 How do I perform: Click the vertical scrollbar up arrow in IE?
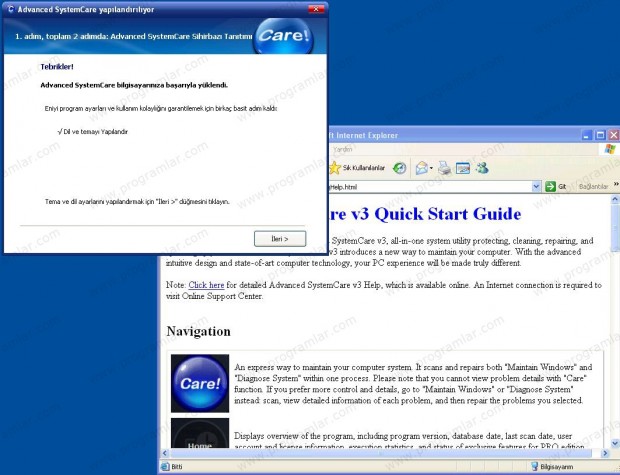(x=615, y=199)
